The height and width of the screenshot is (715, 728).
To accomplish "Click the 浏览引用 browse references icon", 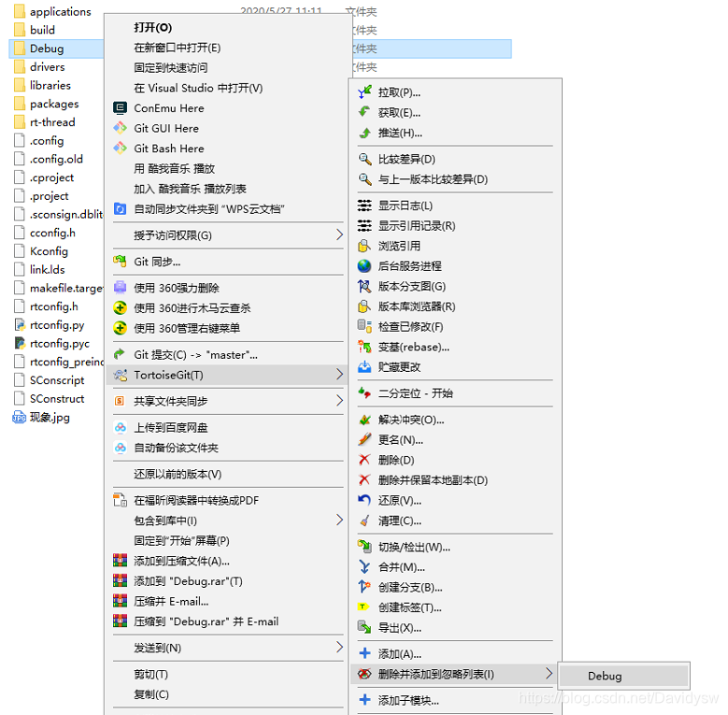I will pyautogui.click(x=364, y=246).
